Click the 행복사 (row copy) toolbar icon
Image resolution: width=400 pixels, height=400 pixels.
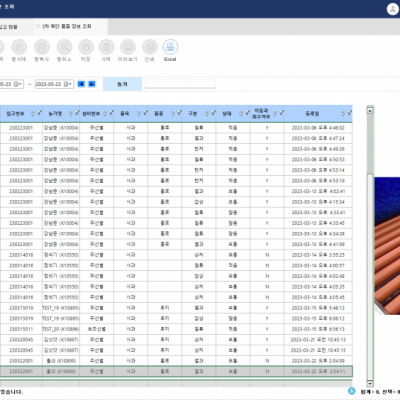[42, 47]
